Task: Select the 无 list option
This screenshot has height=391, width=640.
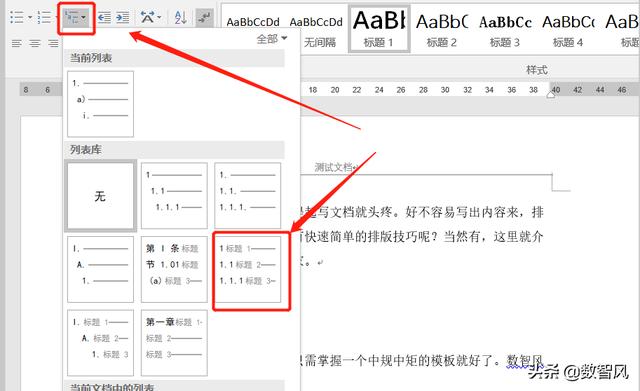Action: [100, 196]
